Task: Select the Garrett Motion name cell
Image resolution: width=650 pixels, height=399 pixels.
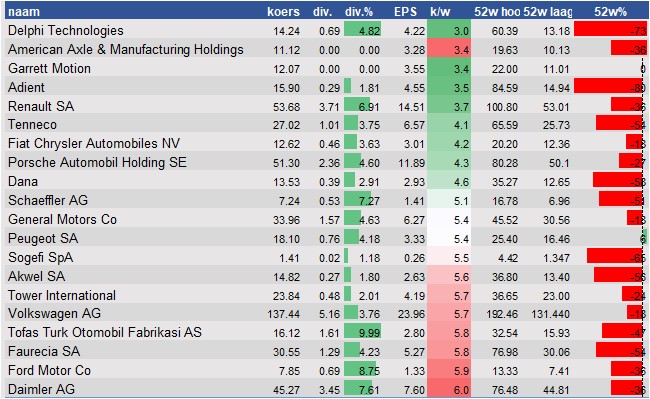Action: click(x=49, y=69)
